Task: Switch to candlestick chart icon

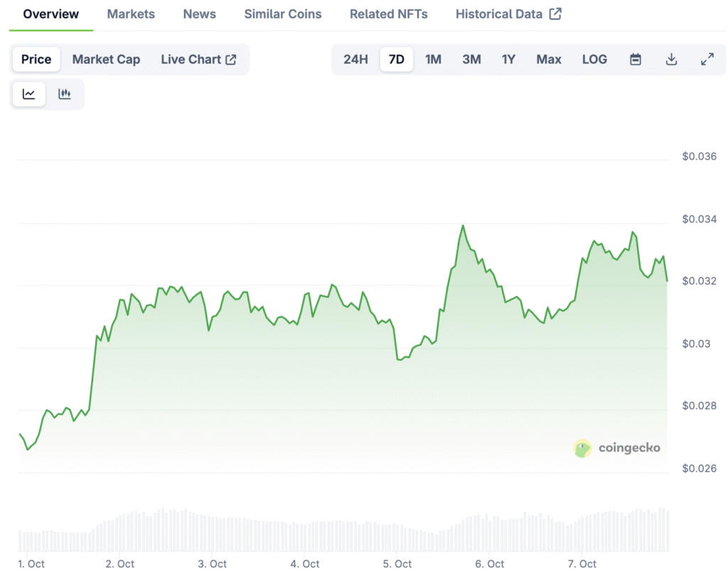Action: click(65, 94)
